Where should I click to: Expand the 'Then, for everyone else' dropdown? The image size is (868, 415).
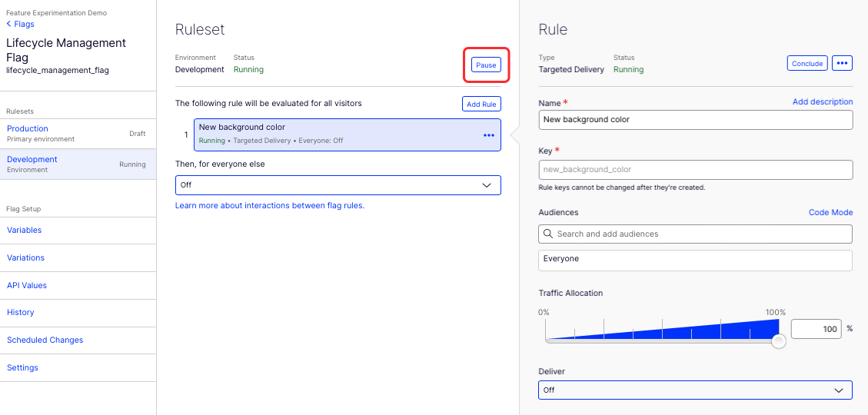pos(338,185)
